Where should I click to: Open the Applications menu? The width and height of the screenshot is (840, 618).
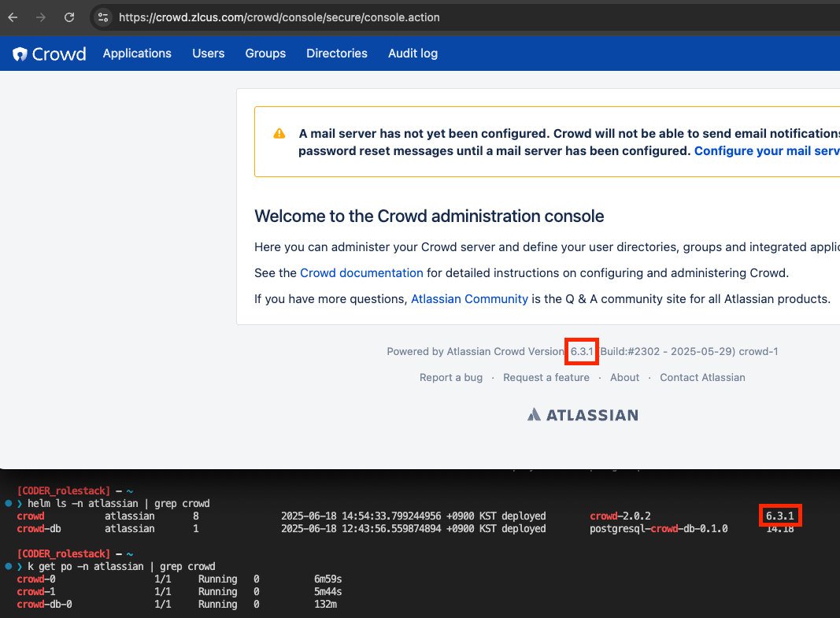tap(137, 54)
